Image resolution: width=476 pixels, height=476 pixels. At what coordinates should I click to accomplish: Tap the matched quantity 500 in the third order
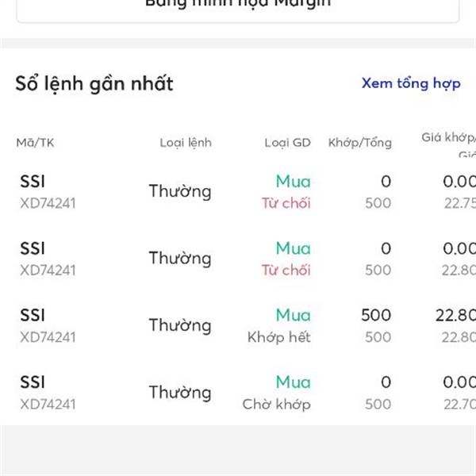[376, 315]
